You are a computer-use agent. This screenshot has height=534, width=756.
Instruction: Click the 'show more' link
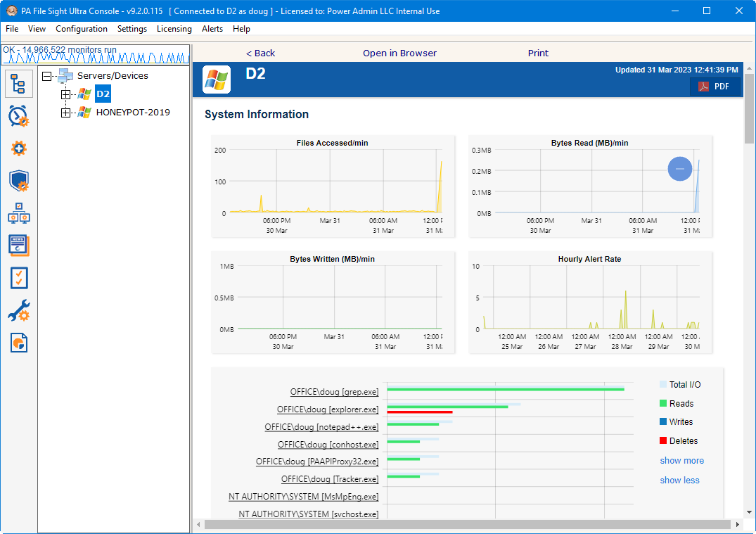(681, 461)
